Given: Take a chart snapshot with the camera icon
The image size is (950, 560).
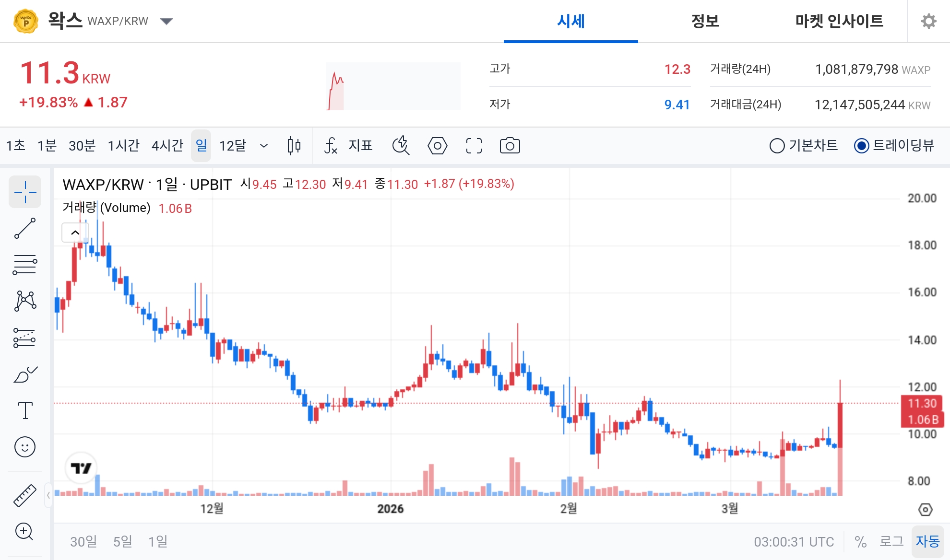Looking at the screenshot, I should coord(509,146).
